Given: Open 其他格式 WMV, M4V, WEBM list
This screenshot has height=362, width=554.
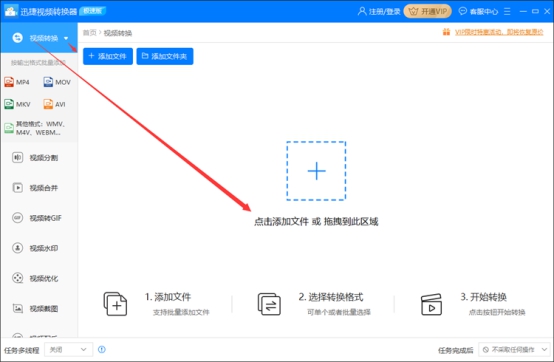Looking at the screenshot, I should [x=35, y=128].
